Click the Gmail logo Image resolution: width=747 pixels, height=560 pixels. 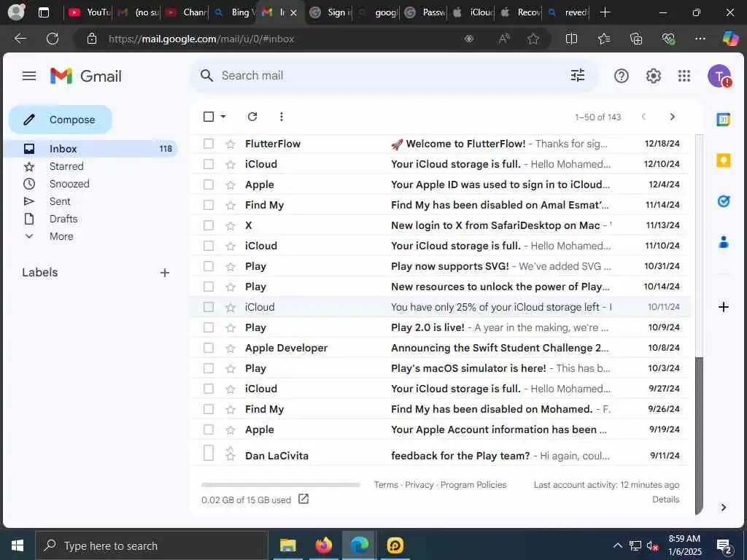[86, 76]
